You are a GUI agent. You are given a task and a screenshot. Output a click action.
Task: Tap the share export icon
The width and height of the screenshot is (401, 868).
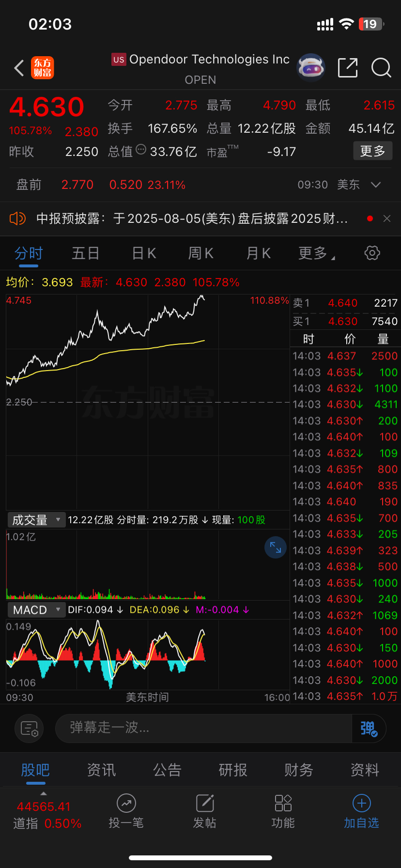pyautogui.click(x=348, y=68)
